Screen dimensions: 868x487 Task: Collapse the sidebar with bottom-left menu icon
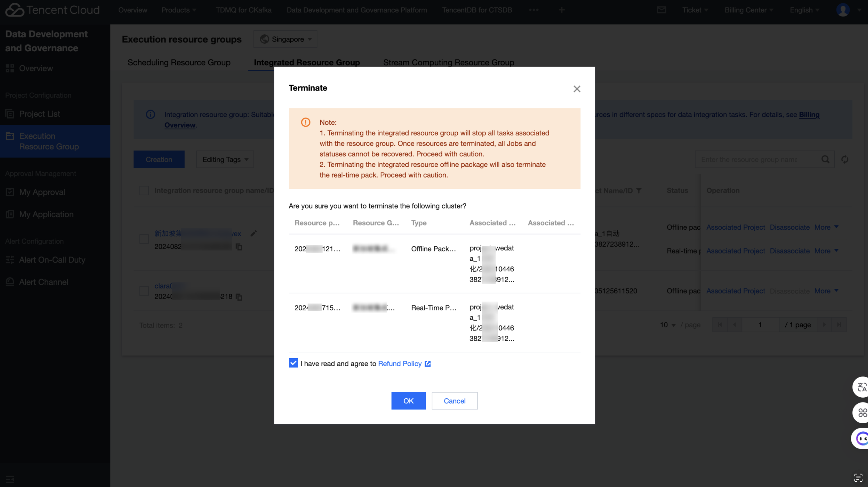pyautogui.click(x=10, y=479)
